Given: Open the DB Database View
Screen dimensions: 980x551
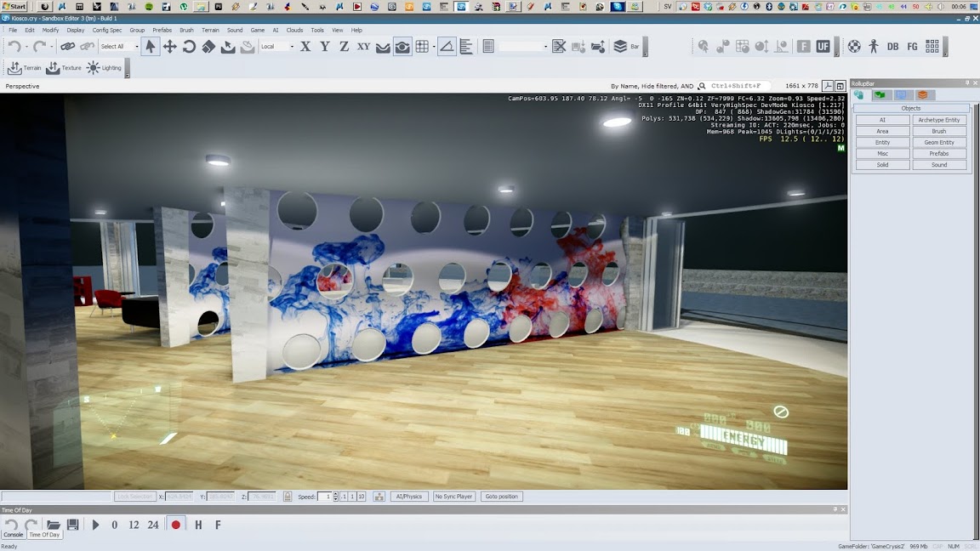Looking at the screenshot, I should coord(892,46).
